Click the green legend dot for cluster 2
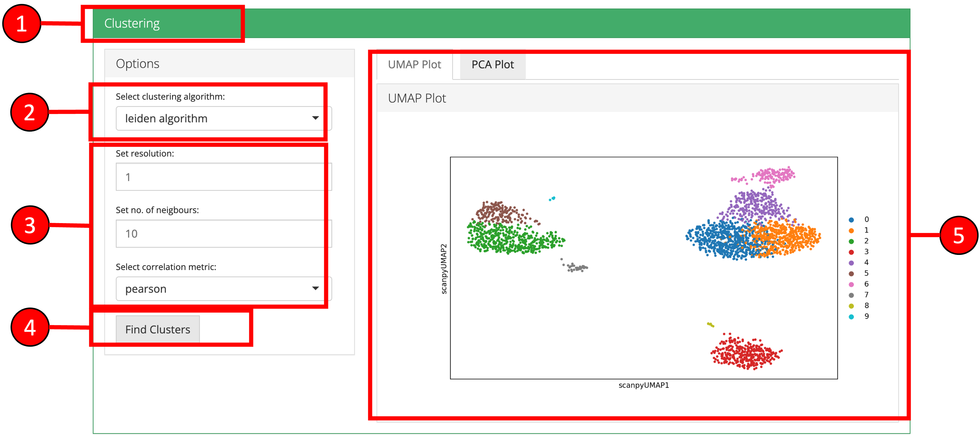Image resolution: width=980 pixels, height=437 pixels. tap(851, 241)
